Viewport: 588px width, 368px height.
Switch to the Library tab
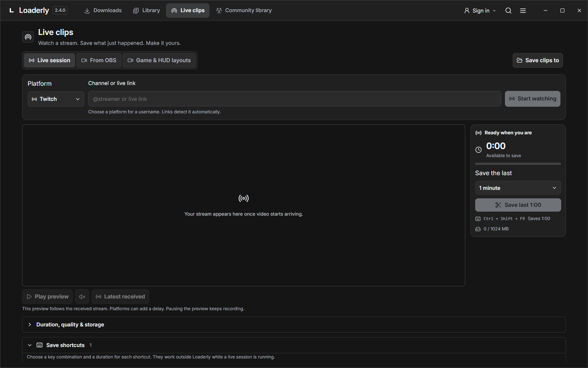click(147, 10)
